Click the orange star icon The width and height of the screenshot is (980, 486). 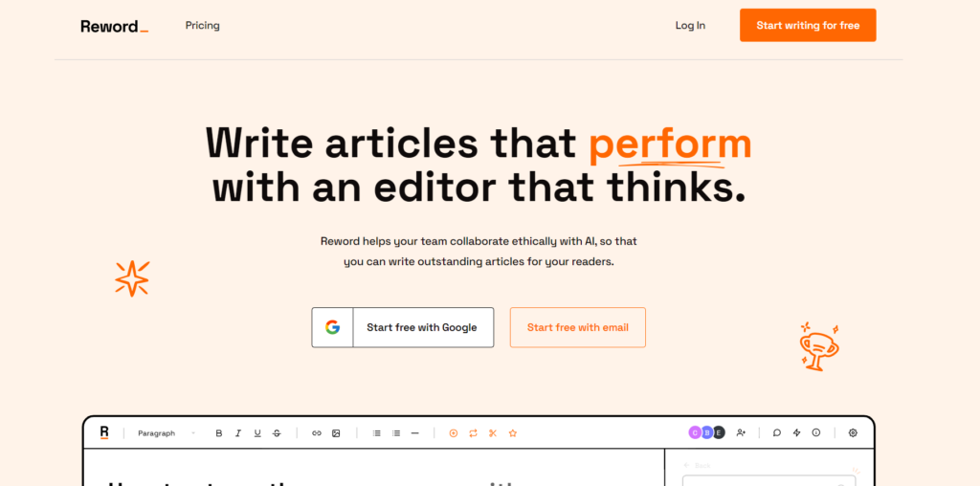pyautogui.click(x=512, y=433)
